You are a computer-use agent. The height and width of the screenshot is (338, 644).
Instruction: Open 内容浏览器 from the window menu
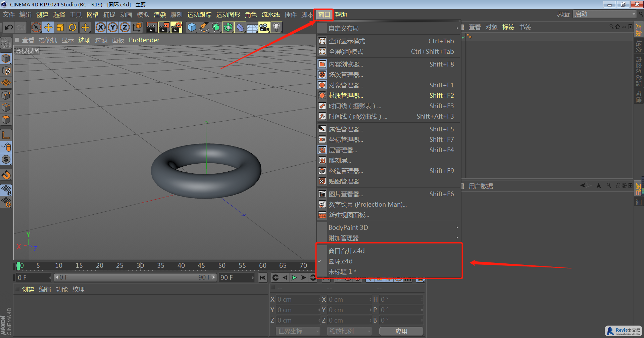388,64
